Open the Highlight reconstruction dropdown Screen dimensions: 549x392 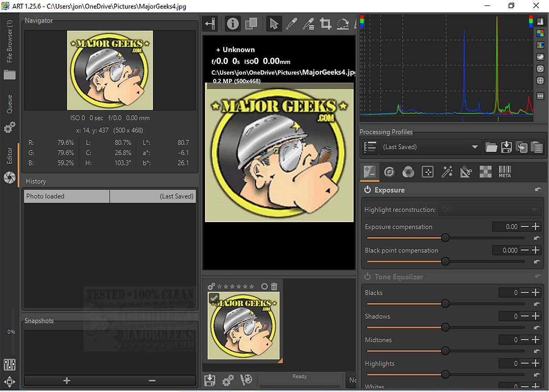pyautogui.click(x=490, y=210)
